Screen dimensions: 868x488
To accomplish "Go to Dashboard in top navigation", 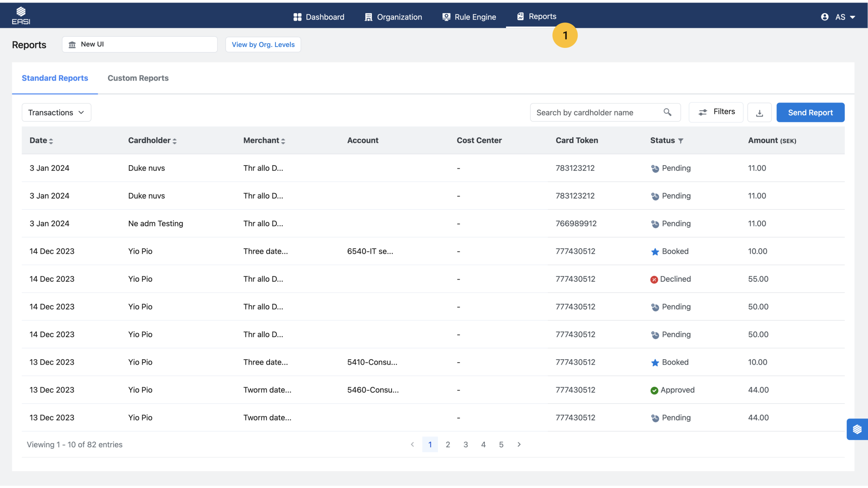I will (x=319, y=17).
